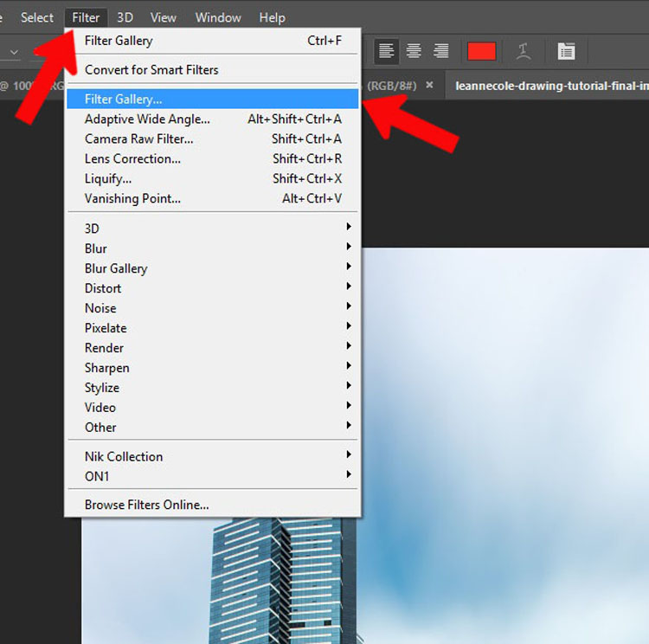Expand the Stylize submenu arrow
This screenshot has width=649, height=644.
coord(349,385)
